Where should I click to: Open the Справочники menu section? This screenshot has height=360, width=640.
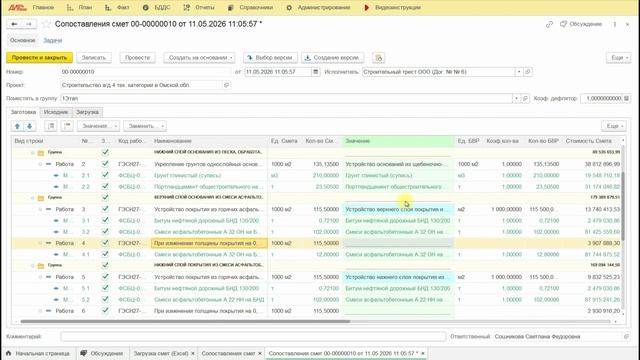pos(250,7)
